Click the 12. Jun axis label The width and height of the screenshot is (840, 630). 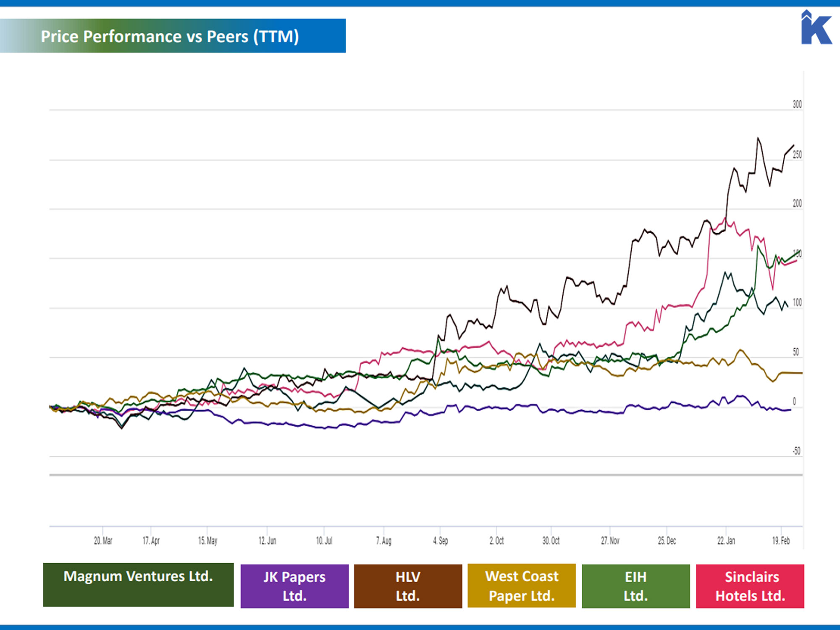[267, 541]
